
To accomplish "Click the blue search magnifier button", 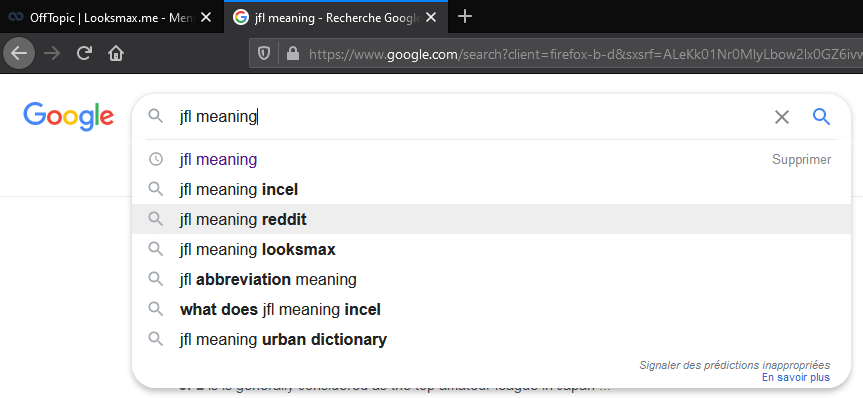I will tap(821, 116).
